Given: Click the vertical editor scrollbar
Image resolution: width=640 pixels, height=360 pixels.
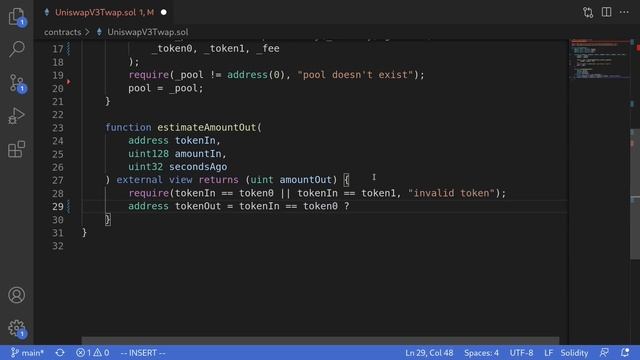Looking at the screenshot, I should [635, 193].
